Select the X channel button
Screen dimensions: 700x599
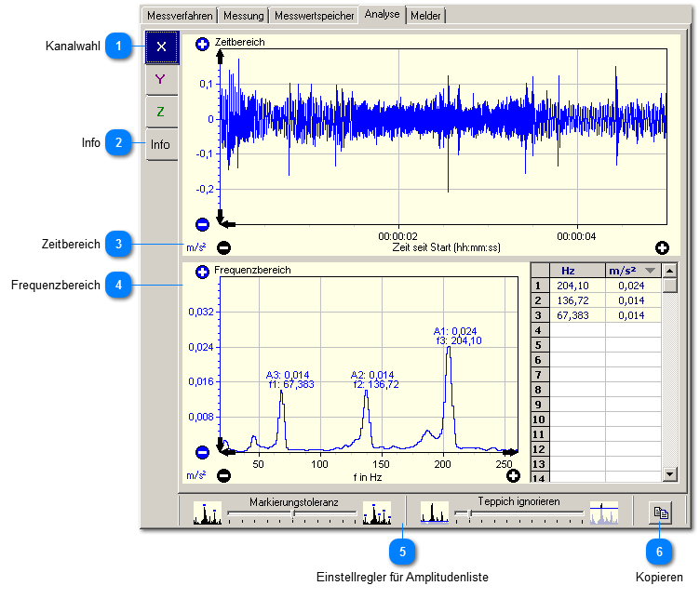(x=161, y=46)
